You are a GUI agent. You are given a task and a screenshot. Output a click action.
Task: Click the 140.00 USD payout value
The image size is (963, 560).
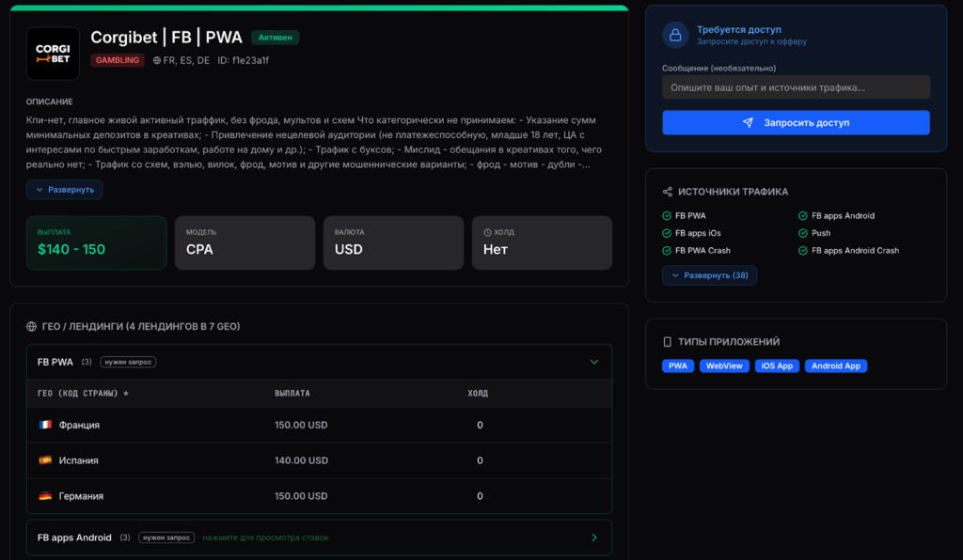pyautogui.click(x=301, y=460)
